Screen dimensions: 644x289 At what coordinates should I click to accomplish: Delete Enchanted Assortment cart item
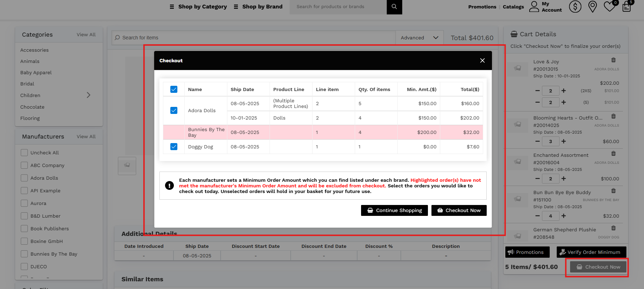click(613, 154)
